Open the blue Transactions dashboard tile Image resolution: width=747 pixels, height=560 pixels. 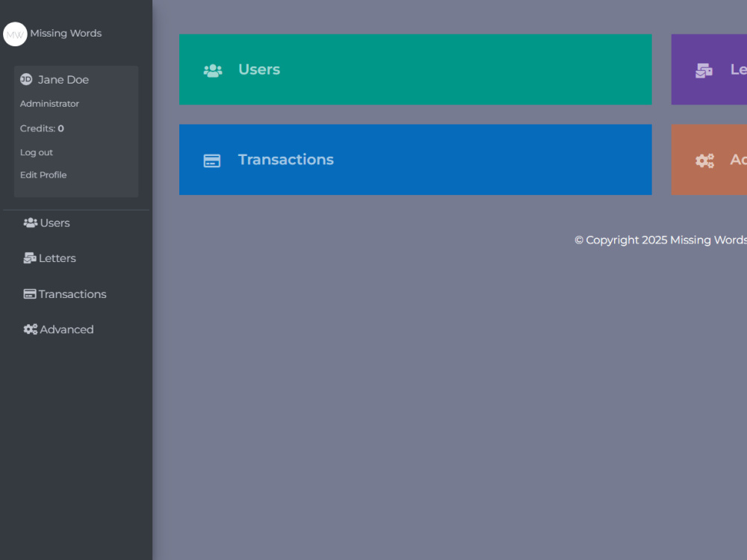415,160
